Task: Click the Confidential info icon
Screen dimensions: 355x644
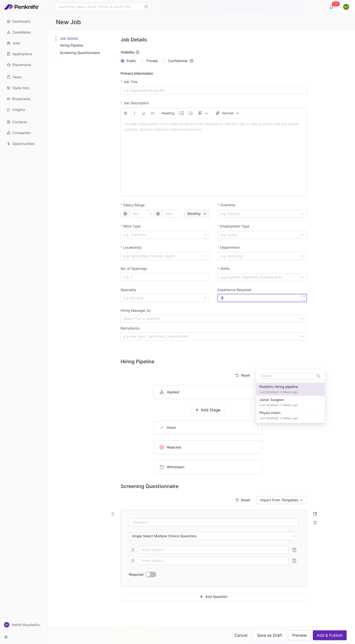Action: (x=192, y=61)
